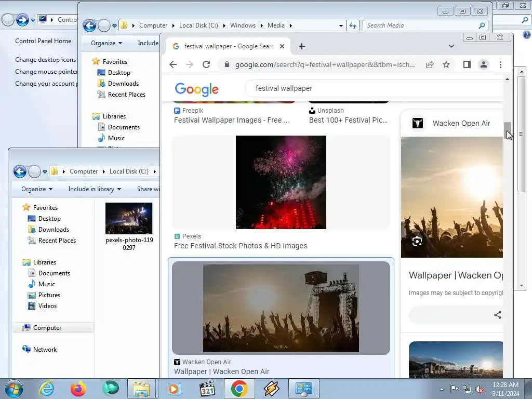Go back in the lower explorer window
The image size is (532, 399).
pos(20,171)
